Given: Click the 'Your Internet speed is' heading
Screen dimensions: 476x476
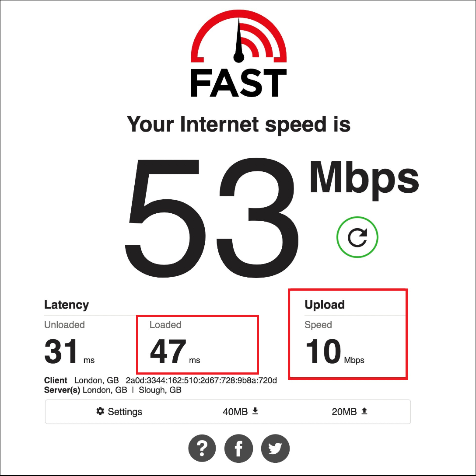Looking at the screenshot, I should [x=239, y=125].
